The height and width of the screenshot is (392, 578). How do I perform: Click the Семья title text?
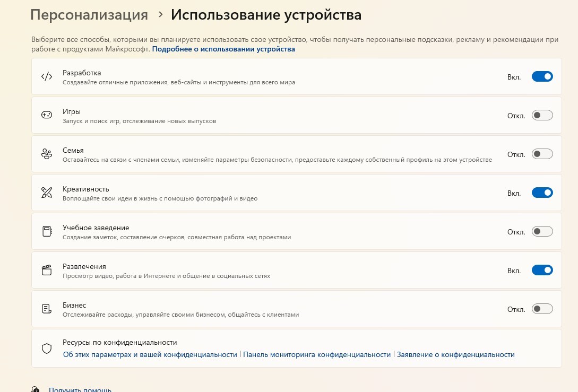(x=73, y=150)
